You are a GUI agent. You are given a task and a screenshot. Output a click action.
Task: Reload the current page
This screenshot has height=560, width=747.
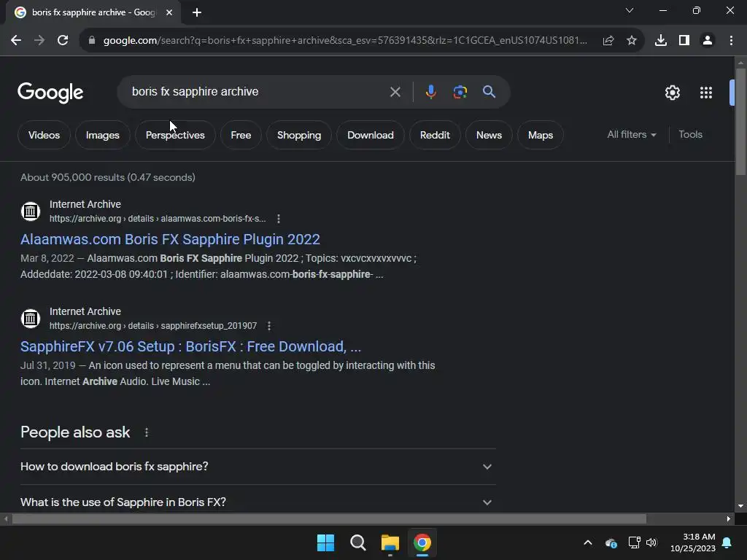[x=63, y=41]
